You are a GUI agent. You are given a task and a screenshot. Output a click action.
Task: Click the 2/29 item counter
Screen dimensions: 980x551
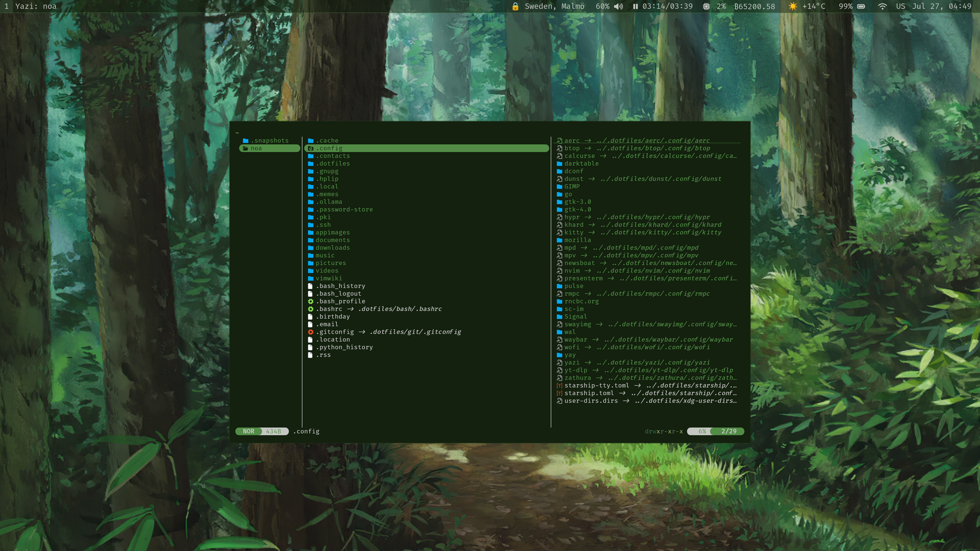729,432
